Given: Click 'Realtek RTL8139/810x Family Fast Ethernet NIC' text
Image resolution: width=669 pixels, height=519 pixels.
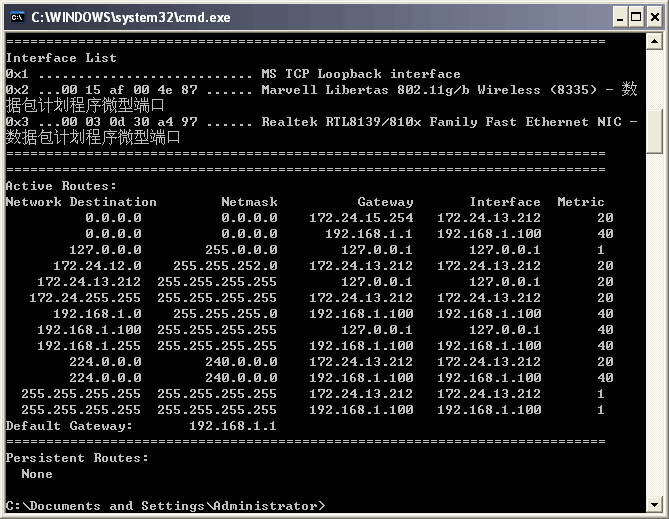Looking at the screenshot, I should point(441,122).
